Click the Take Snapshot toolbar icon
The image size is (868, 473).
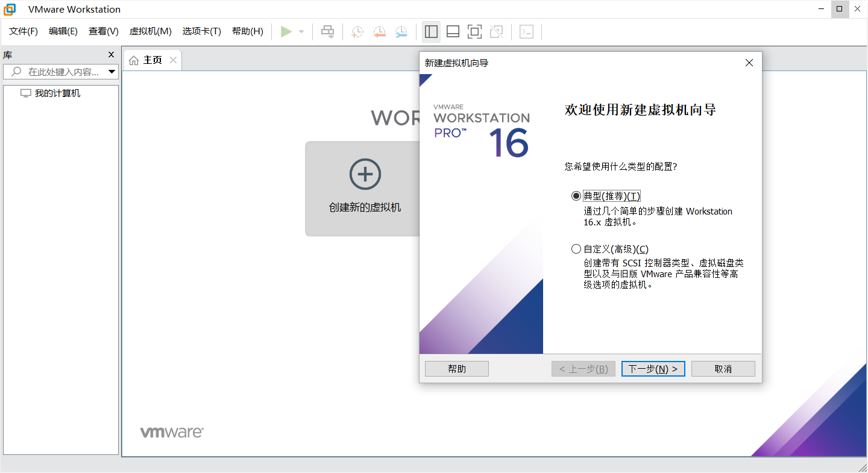click(x=357, y=31)
